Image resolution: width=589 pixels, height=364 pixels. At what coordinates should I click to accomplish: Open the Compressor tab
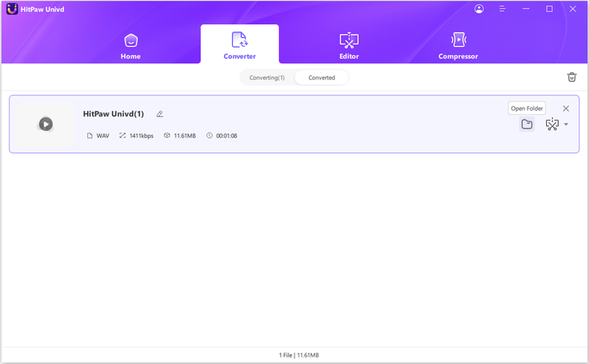(458, 46)
